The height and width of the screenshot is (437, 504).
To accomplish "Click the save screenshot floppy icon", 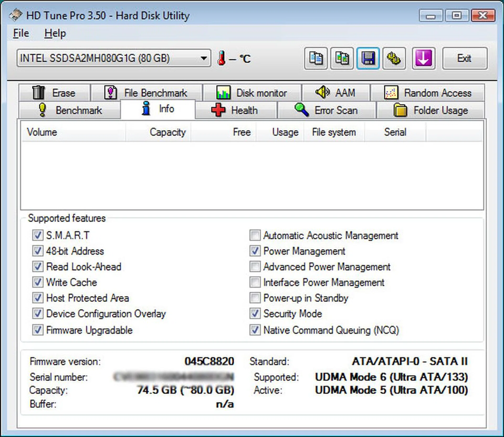I will coord(368,58).
